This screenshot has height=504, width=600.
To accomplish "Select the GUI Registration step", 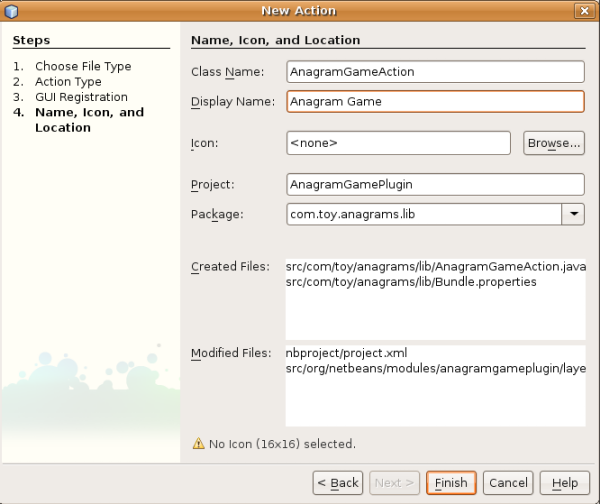I will pos(81,97).
